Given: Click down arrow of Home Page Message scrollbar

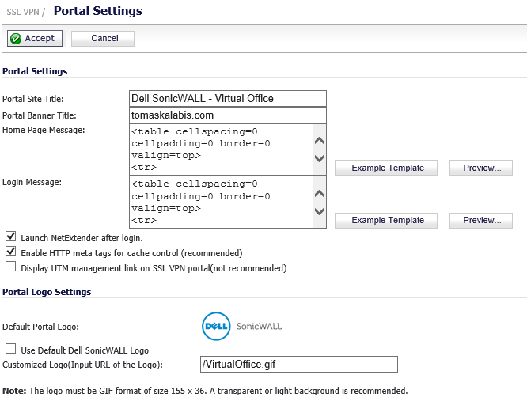Looking at the screenshot, I should [x=319, y=158].
